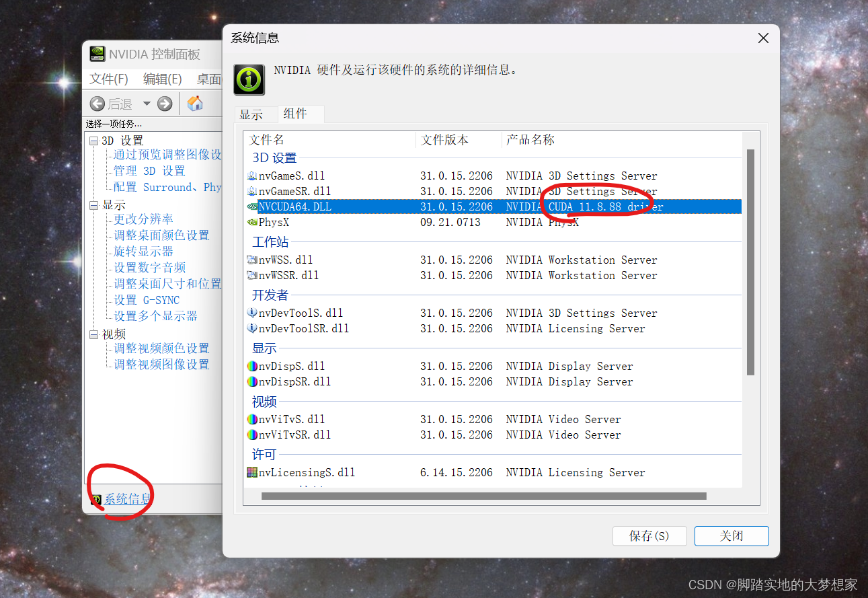The width and height of the screenshot is (868, 598).
Task: Select 设置 G-SYNC tree item
Action: point(147,300)
